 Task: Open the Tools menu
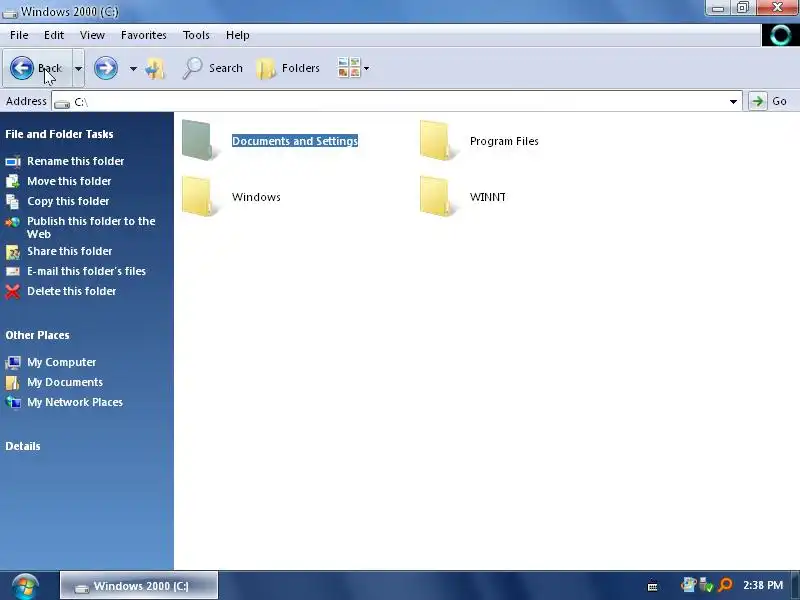click(196, 35)
